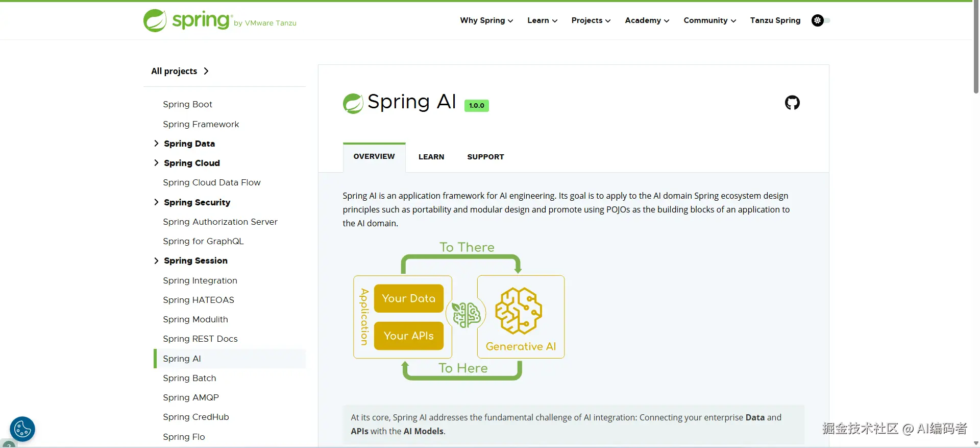The height and width of the screenshot is (448, 980).
Task: Click the 1.0.0 version badge
Action: [x=476, y=106]
